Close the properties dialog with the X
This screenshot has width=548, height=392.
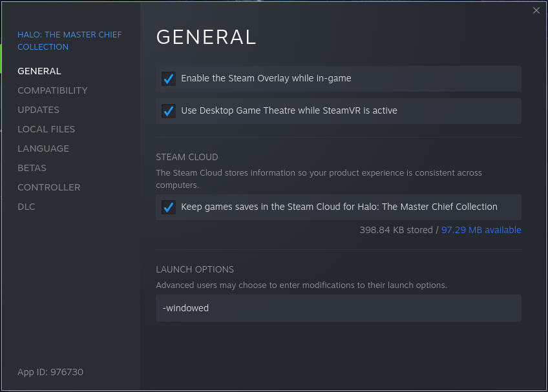point(536,10)
